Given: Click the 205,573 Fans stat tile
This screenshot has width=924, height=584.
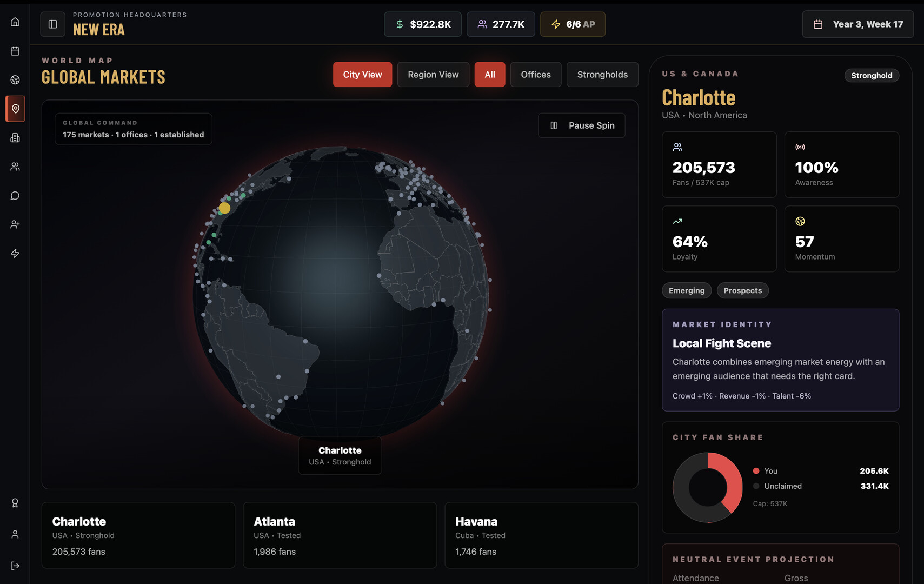Looking at the screenshot, I should click(x=719, y=165).
